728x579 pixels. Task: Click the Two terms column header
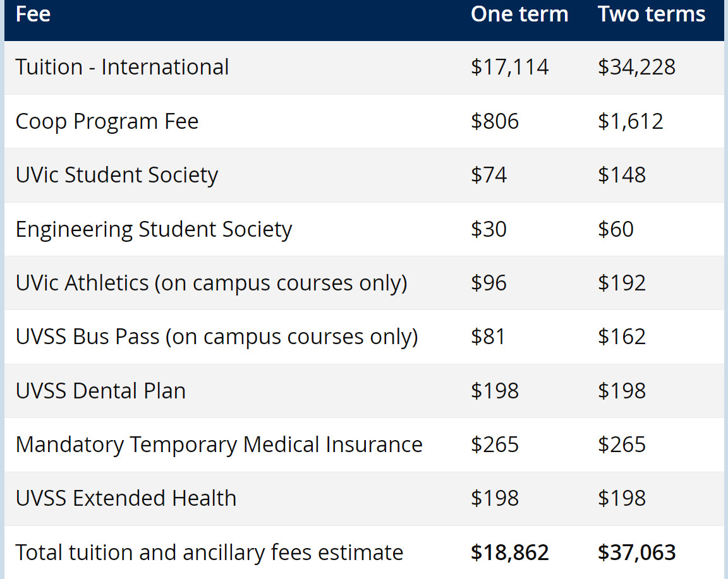coord(651,14)
